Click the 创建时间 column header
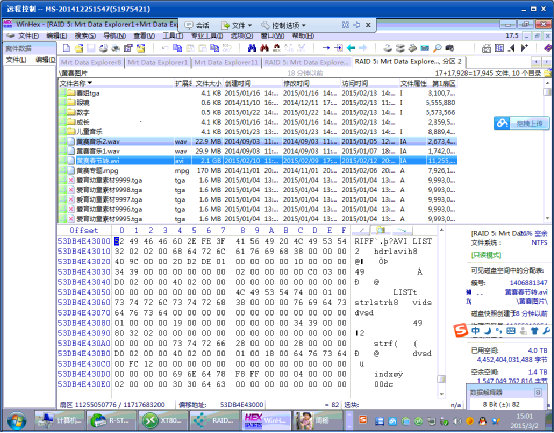Viewport: 554px width, 433px height. tap(252, 83)
